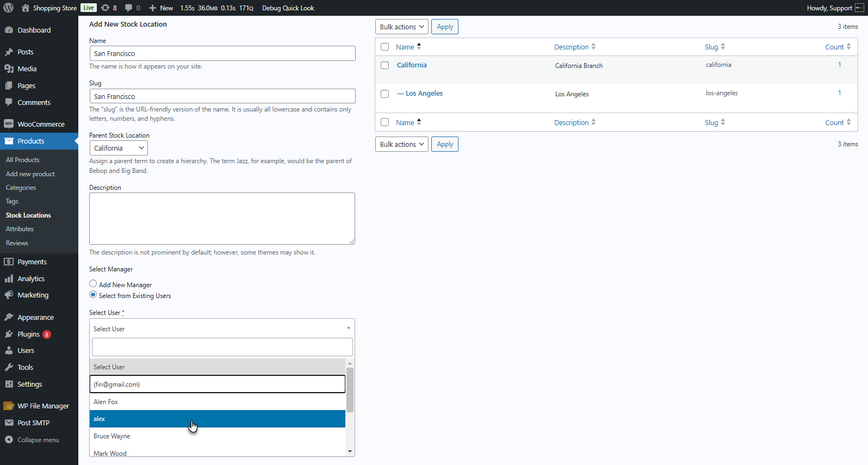Sort by Description in the table header

575,47
